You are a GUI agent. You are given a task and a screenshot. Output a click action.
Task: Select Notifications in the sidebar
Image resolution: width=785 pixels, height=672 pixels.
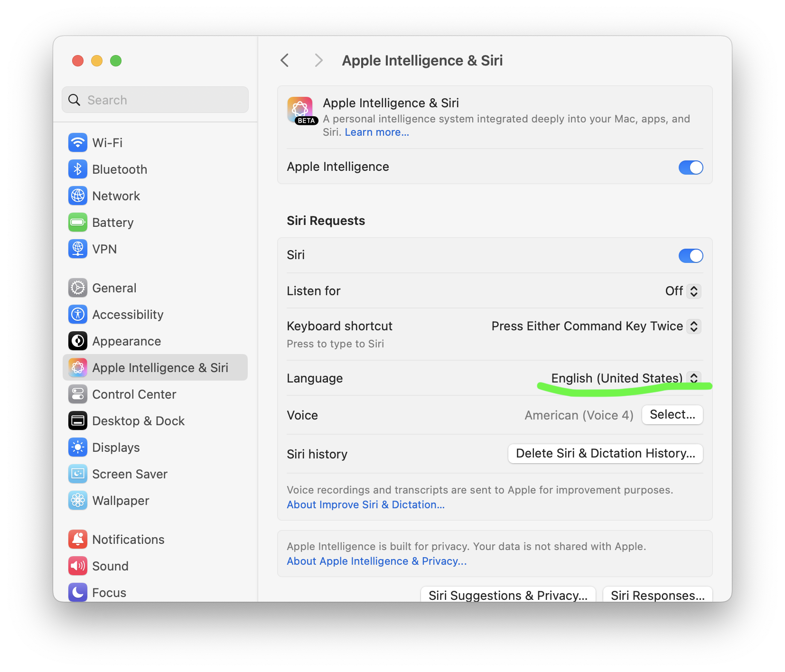click(x=155, y=539)
